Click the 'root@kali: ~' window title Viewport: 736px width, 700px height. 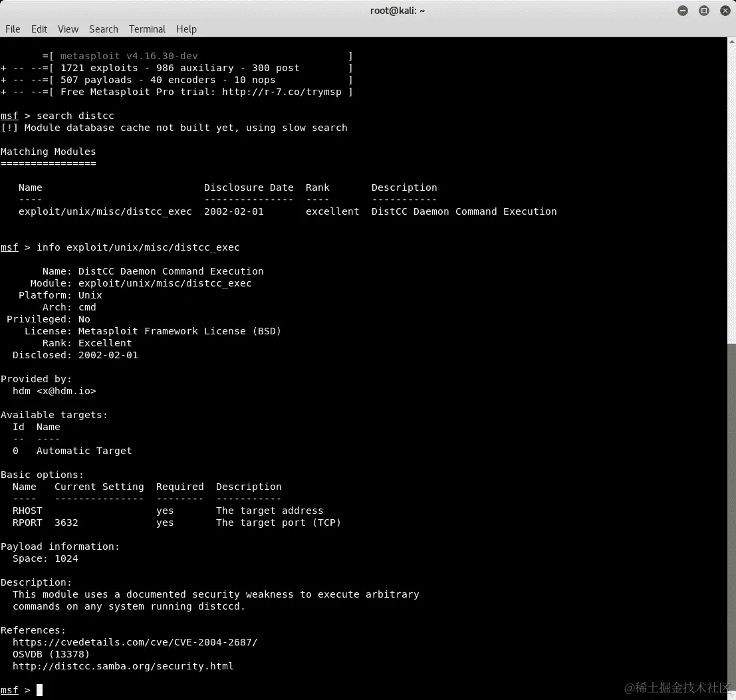397,11
